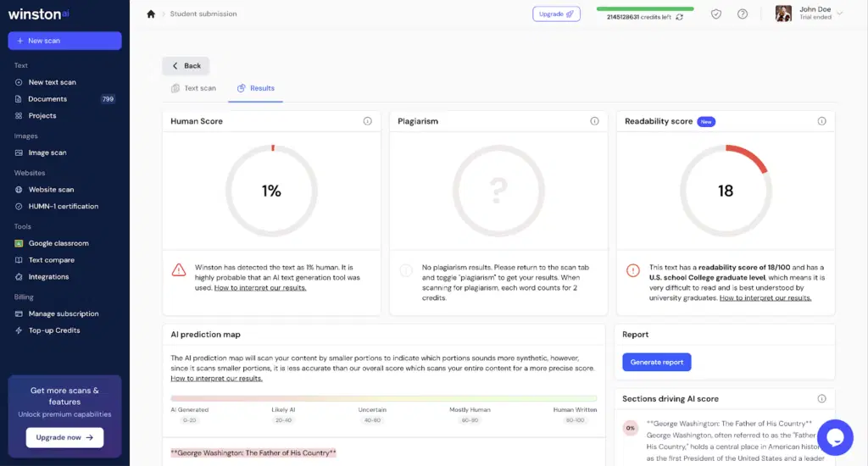Switch to the Text scan tab
The width and height of the screenshot is (868, 466).
[x=193, y=88]
